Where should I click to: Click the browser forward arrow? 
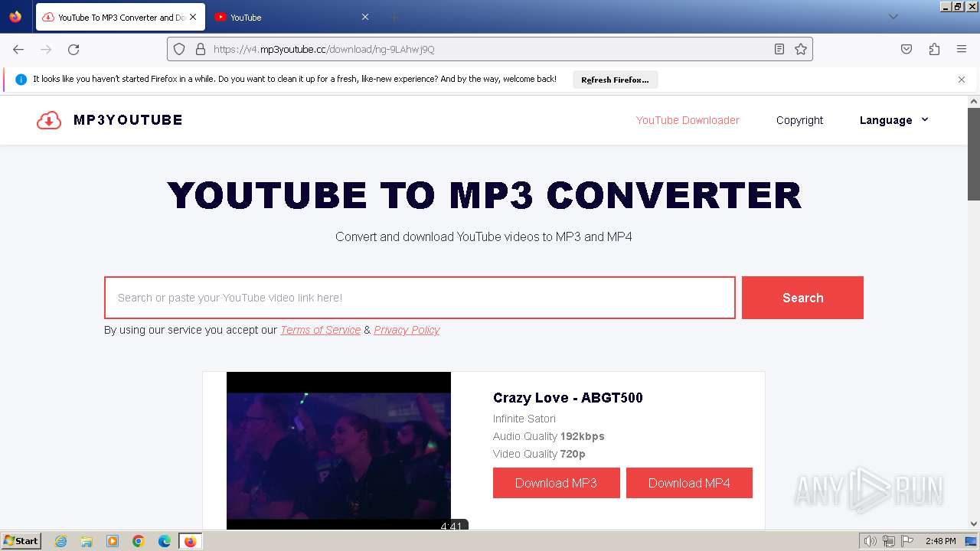46,49
